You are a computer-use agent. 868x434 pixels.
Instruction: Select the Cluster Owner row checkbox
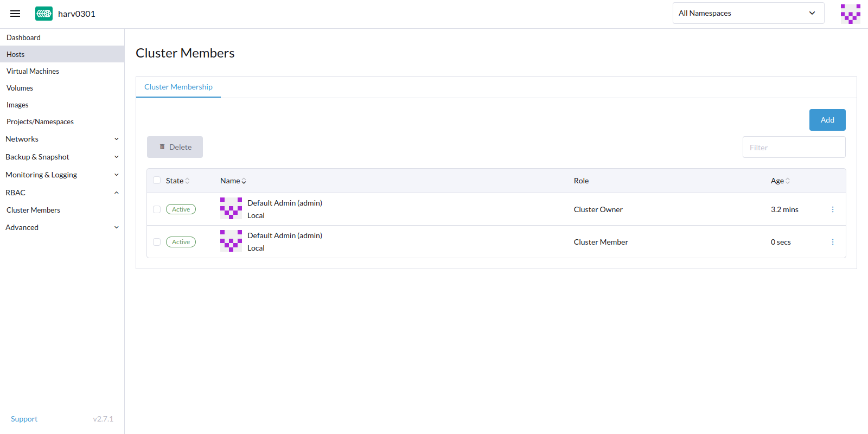[157, 209]
